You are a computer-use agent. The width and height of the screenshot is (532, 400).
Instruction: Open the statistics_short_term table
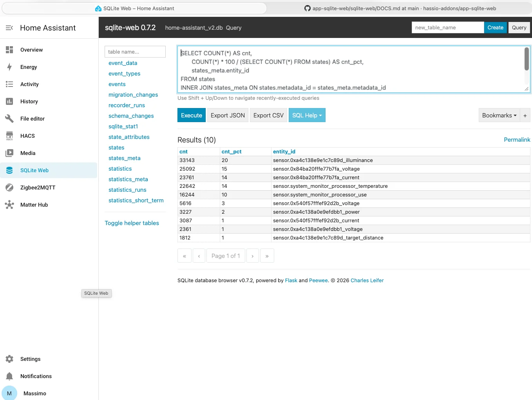click(136, 200)
